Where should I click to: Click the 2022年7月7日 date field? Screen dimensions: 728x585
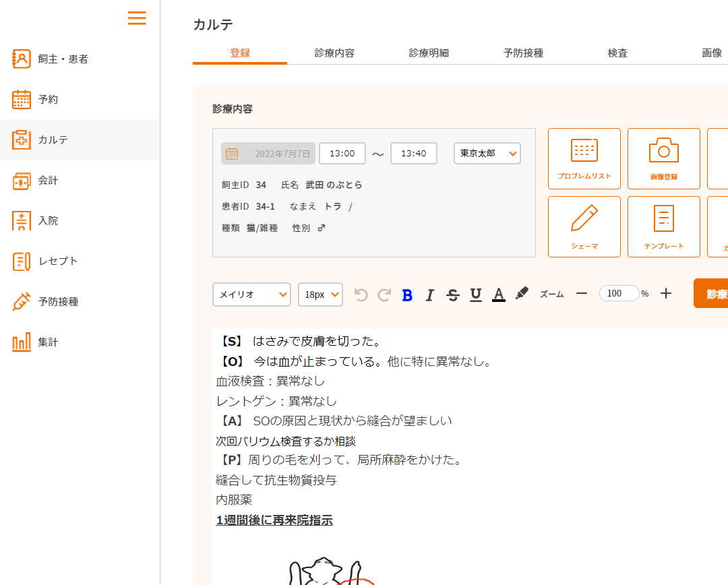tap(268, 153)
